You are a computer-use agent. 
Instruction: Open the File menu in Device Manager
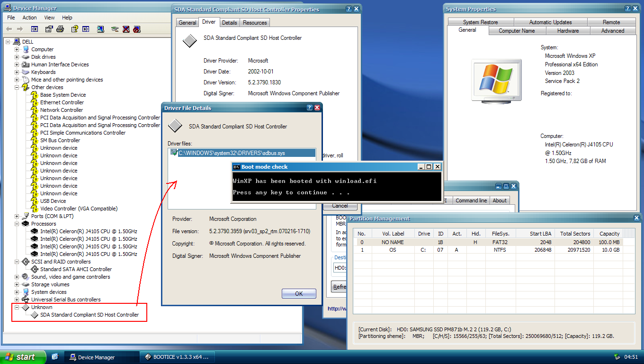click(11, 18)
